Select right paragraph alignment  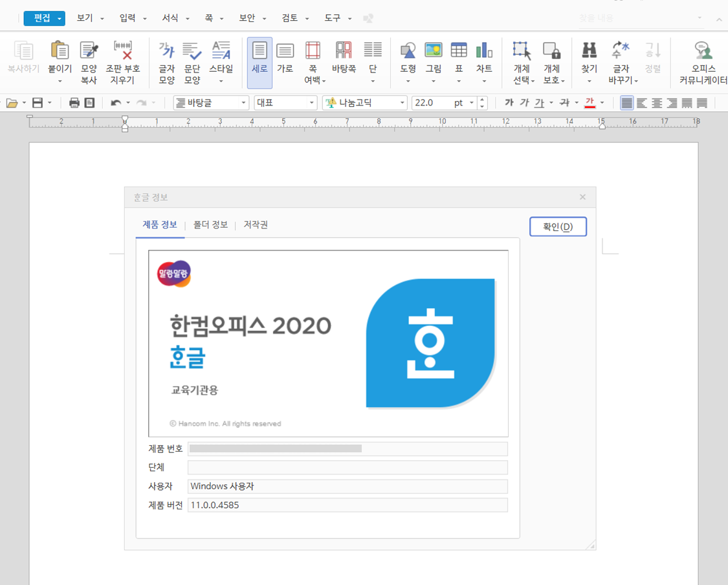(x=672, y=103)
